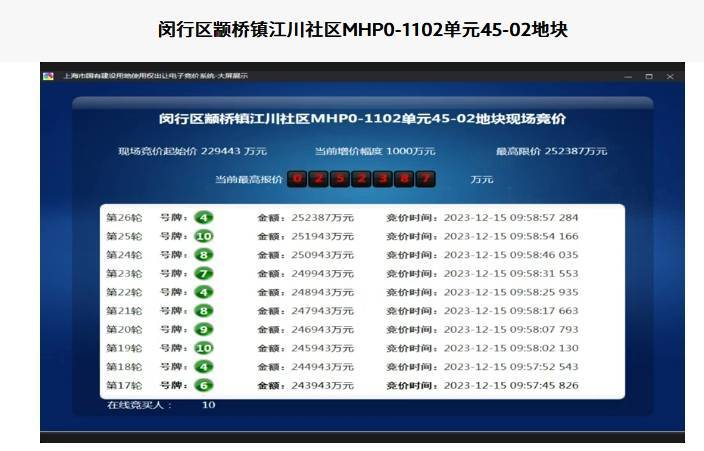This screenshot has width=704, height=451.
Task: Click the window title text in title bar
Action: (155, 76)
